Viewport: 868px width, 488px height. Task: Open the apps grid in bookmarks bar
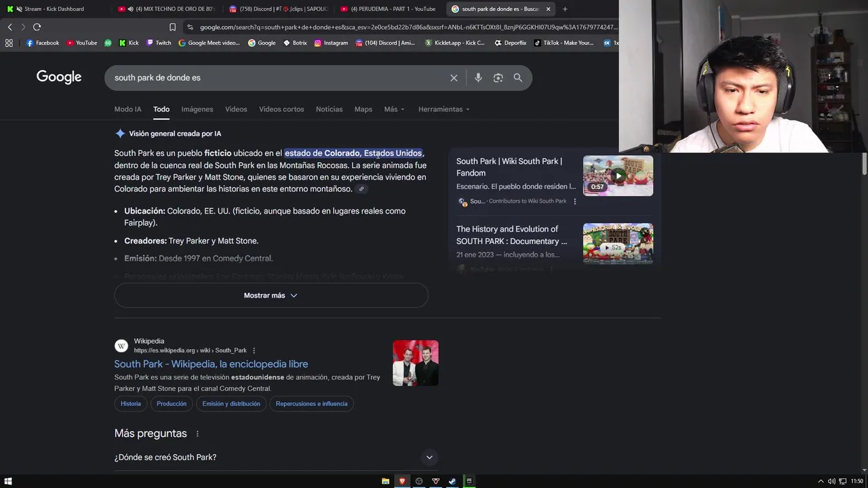coord(9,43)
